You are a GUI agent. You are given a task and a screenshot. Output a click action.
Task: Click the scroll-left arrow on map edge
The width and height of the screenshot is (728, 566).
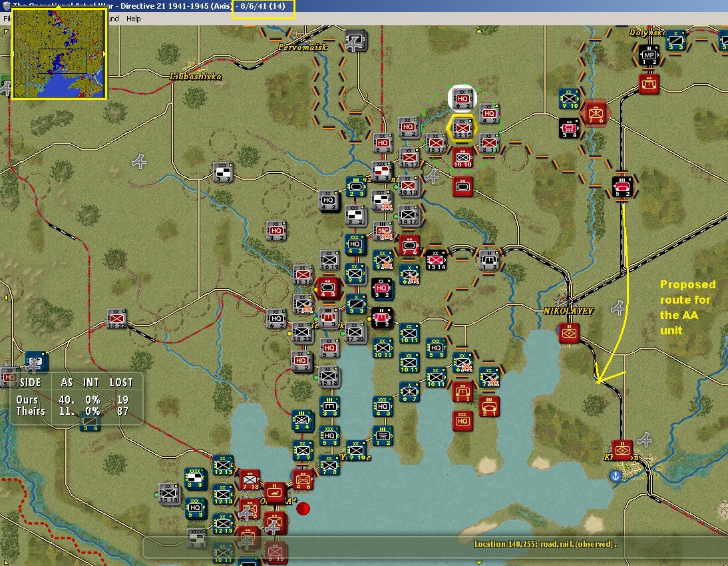tap(6, 298)
